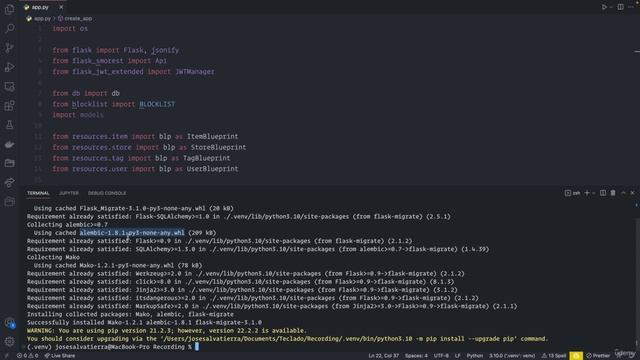Open the Docker whale view

9,144
